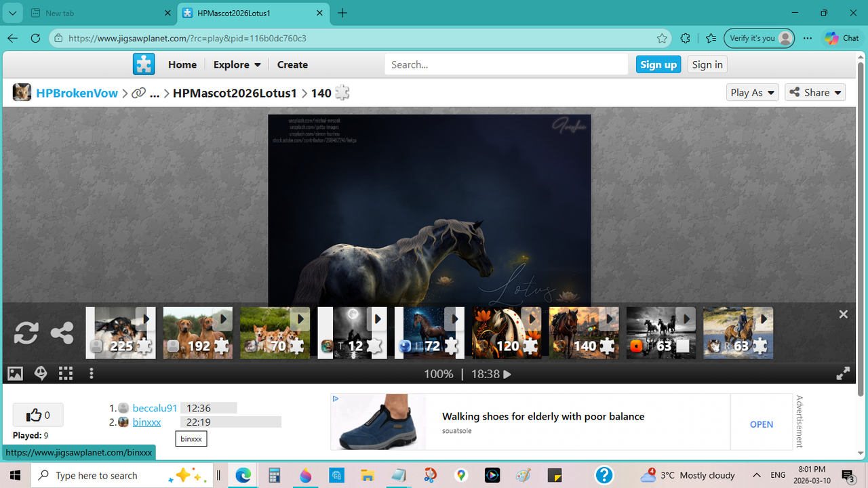Open Google Maps taskbar icon
This screenshot has width=868, height=488.
click(461, 475)
